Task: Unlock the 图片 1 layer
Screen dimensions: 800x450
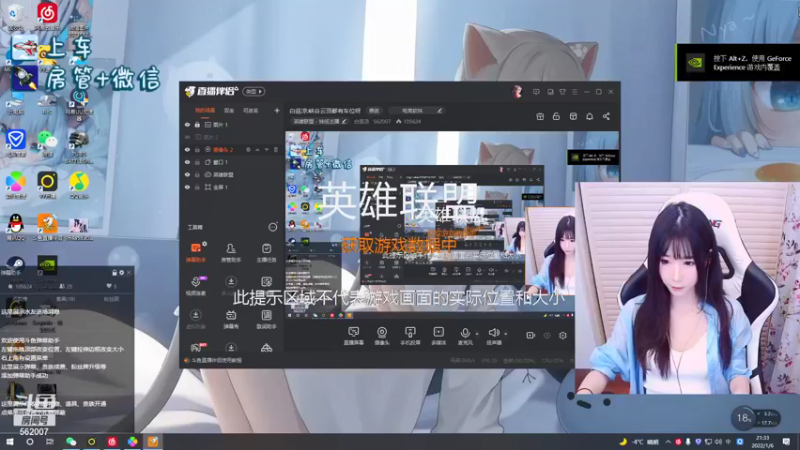Action: [197, 124]
